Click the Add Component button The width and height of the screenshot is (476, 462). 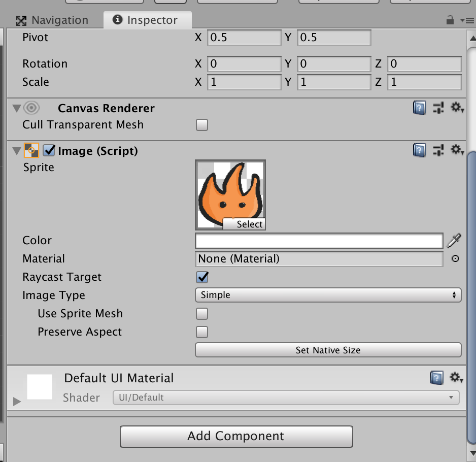tap(236, 436)
